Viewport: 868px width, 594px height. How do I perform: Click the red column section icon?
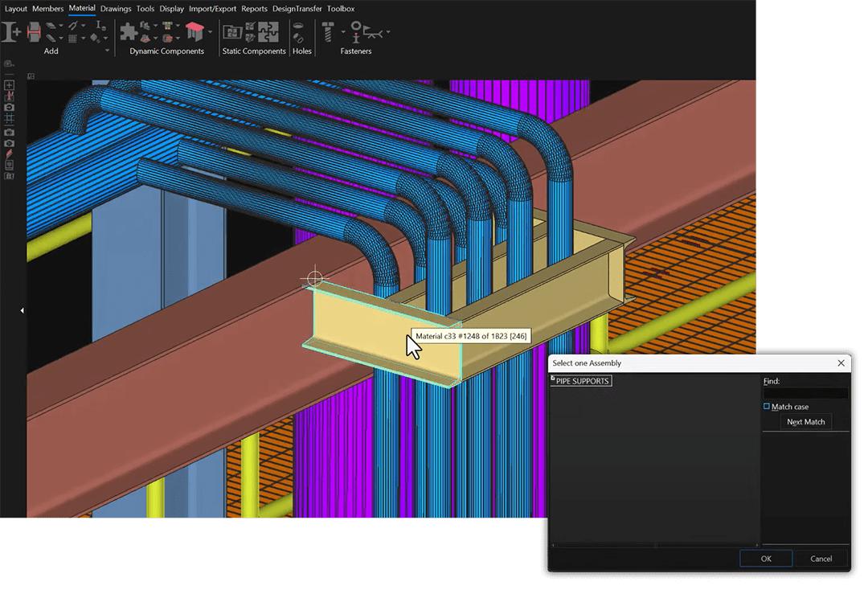point(34,32)
